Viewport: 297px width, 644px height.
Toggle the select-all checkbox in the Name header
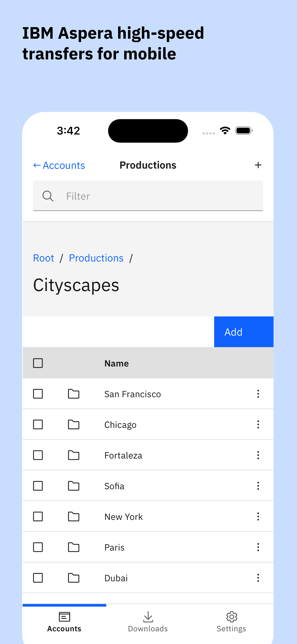[38, 363]
